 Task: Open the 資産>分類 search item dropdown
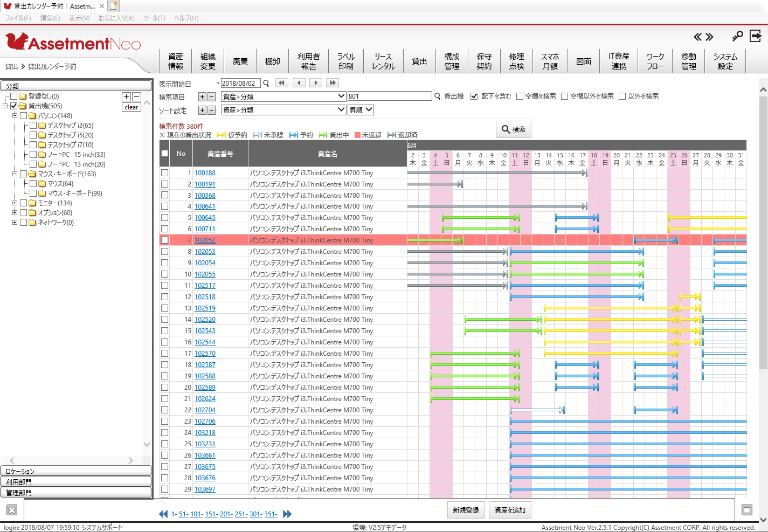click(283, 96)
